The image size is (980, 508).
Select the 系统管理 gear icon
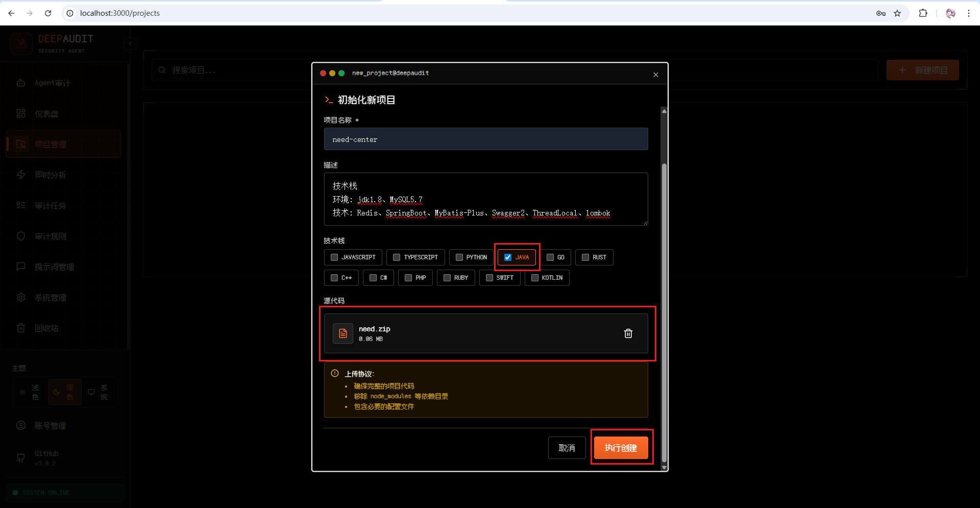pyautogui.click(x=21, y=297)
